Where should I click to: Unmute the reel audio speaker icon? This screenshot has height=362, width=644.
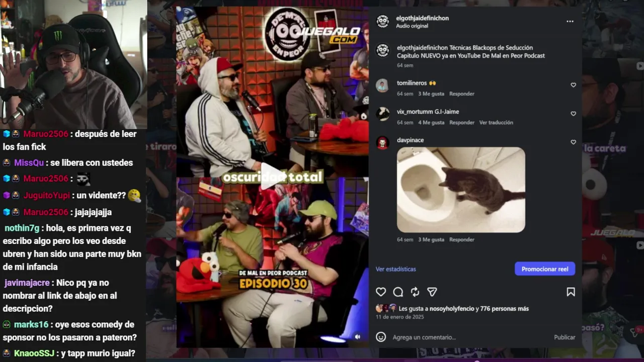point(358,337)
